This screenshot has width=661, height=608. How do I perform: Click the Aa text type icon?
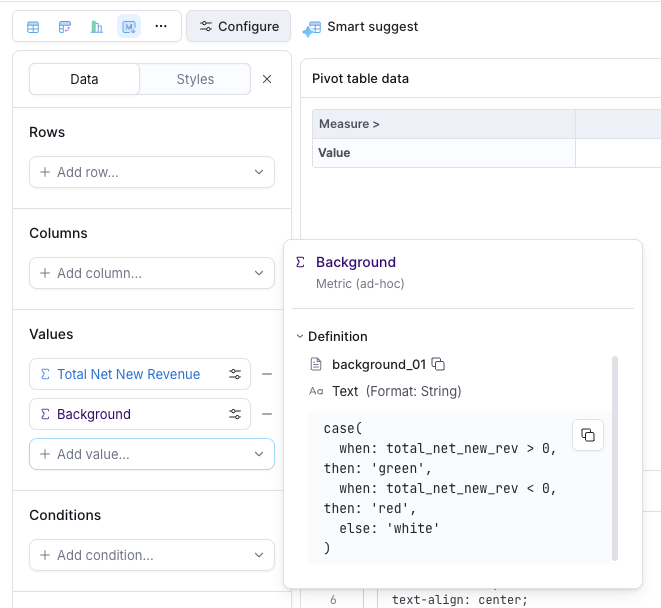tap(316, 391)
